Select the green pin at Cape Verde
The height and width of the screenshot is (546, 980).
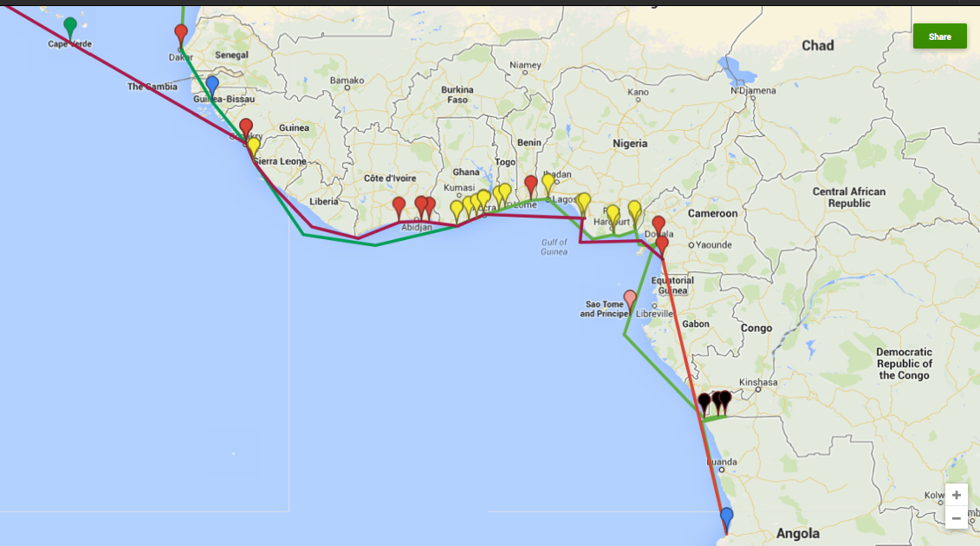[70, 26]
